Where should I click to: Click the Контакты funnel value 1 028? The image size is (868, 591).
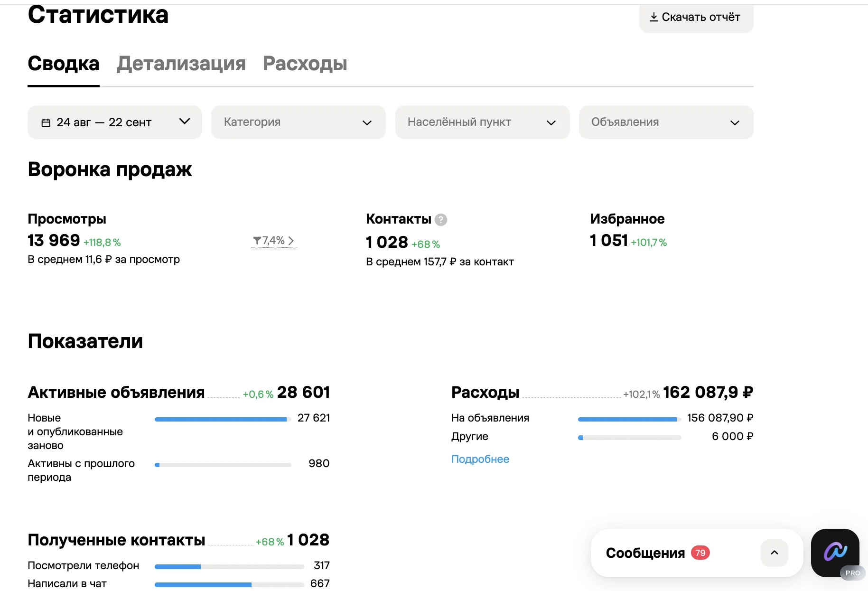(387, 242)
